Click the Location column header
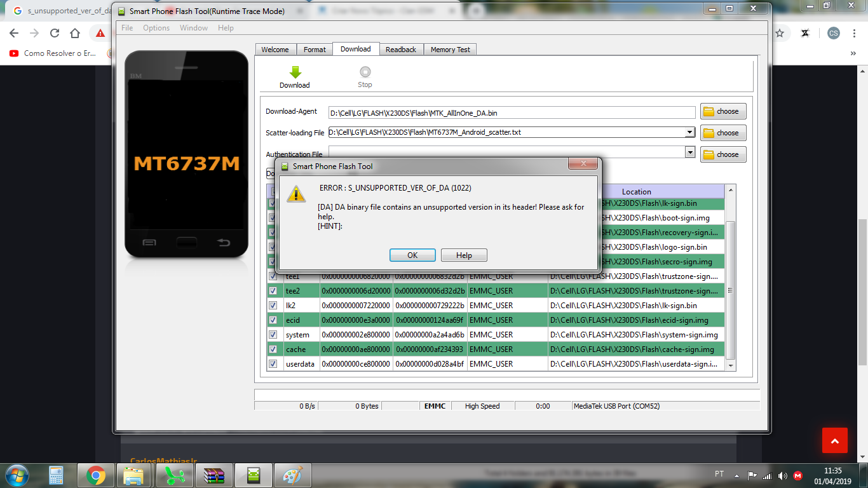868x488 pixels. [636, 191]
